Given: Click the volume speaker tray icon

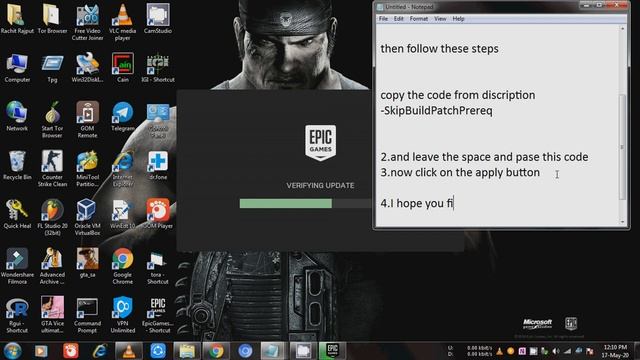Looking at the screenshot, I should (556, 351).
